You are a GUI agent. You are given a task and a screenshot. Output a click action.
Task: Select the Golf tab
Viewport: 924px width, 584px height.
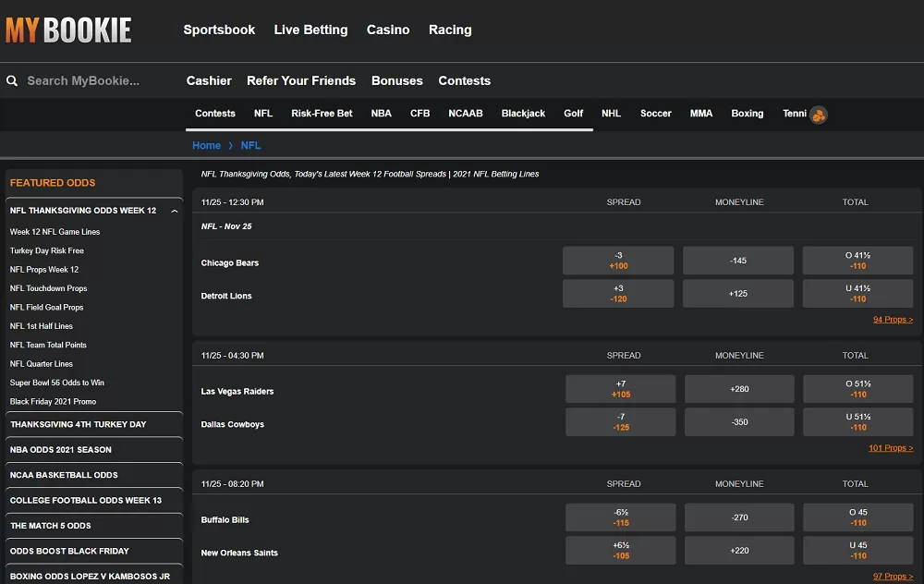[574, 113]
